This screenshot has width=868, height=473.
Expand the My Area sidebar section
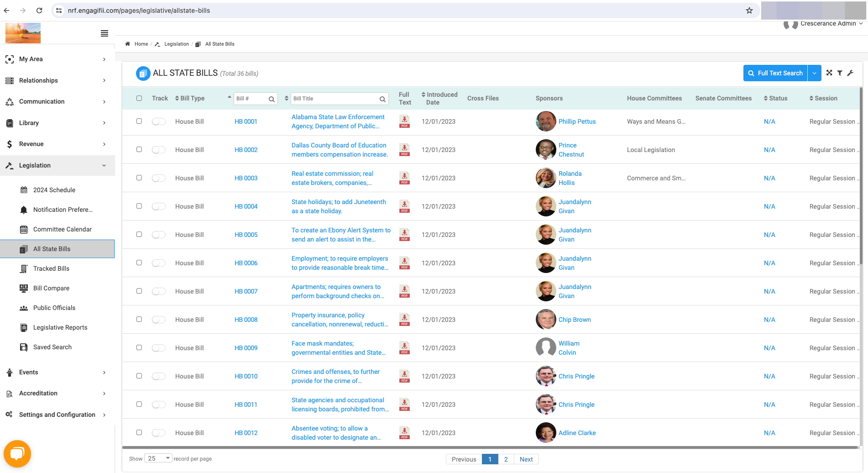tap(58, 59)
